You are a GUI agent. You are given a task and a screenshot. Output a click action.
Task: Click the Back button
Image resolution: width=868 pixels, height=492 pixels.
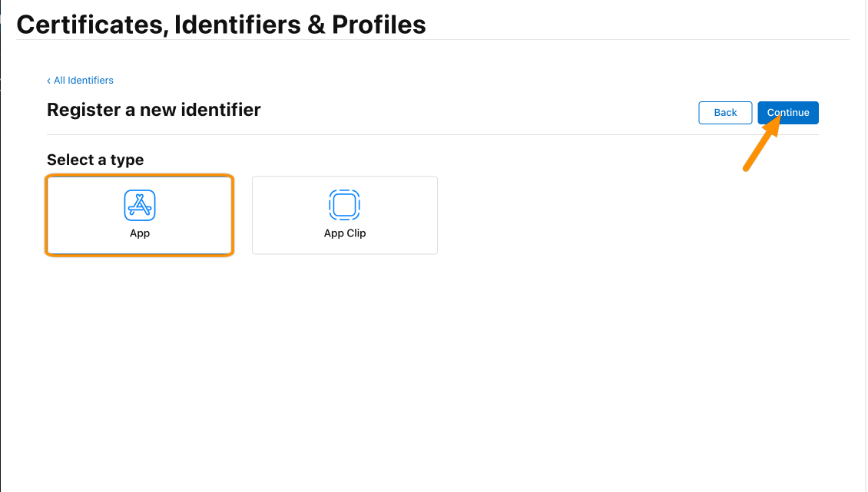tap(725, 113)
